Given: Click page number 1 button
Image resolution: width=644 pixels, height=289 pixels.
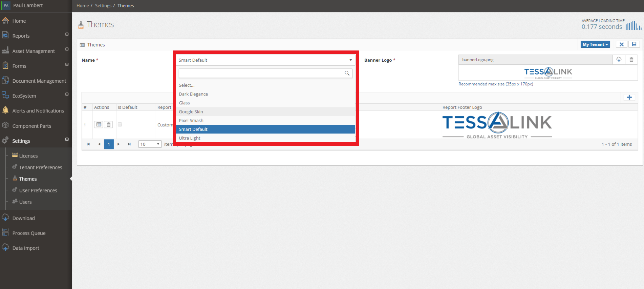Looking at the screenshot, I should pyautogui.click(x=109, y=144).
